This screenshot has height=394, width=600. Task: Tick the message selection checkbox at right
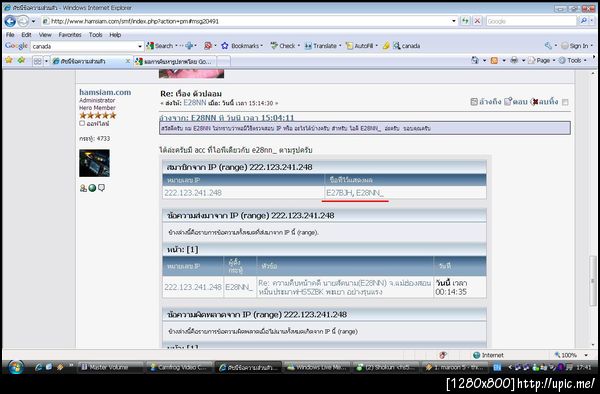(x=565, y=102)
